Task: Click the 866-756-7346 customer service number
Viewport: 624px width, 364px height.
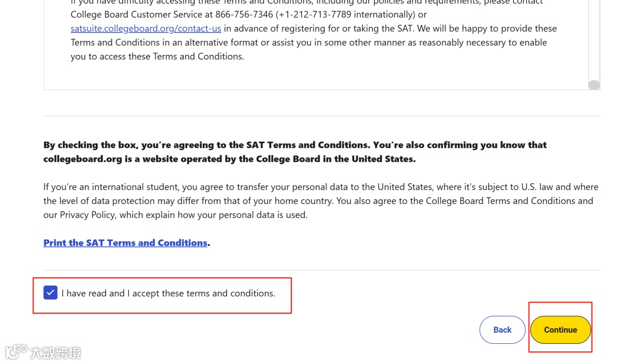Action: click(x=243, y=14)
